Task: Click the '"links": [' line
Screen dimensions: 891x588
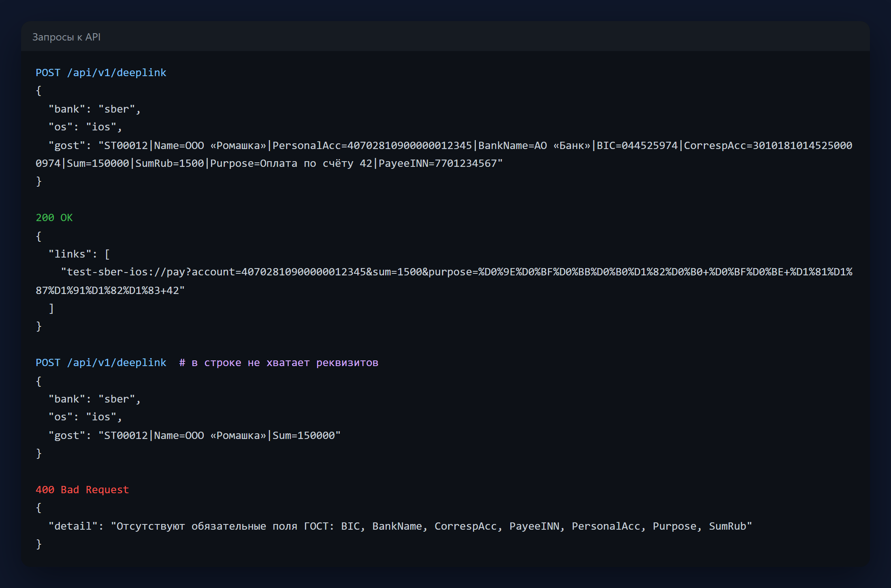Action: click(79, 254)
